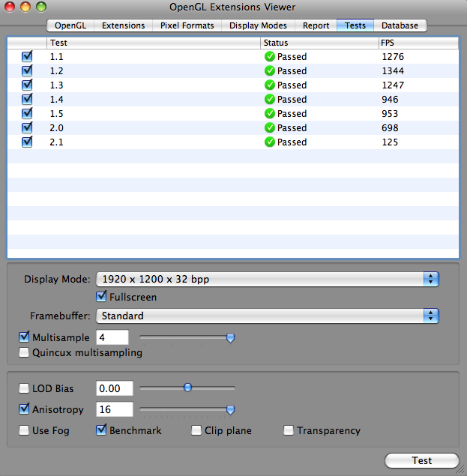Select the test row labeled 1.5
467x476 pixels.
(x=233, y=113)
